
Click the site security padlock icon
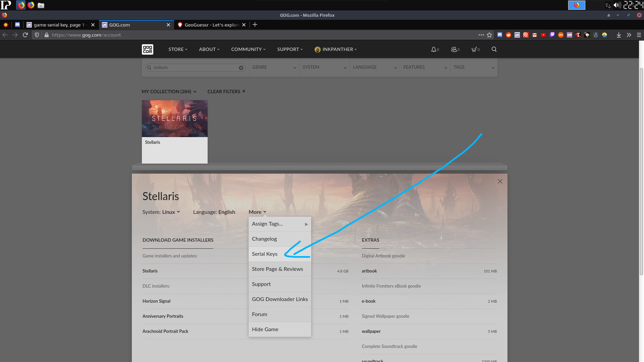(47, 35)
